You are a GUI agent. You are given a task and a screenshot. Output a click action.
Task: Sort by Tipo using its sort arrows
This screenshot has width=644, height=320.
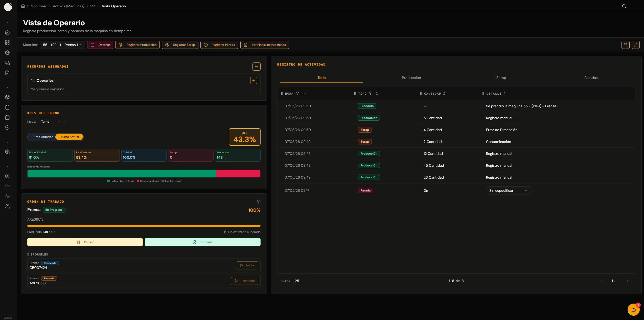coord(377,94)
